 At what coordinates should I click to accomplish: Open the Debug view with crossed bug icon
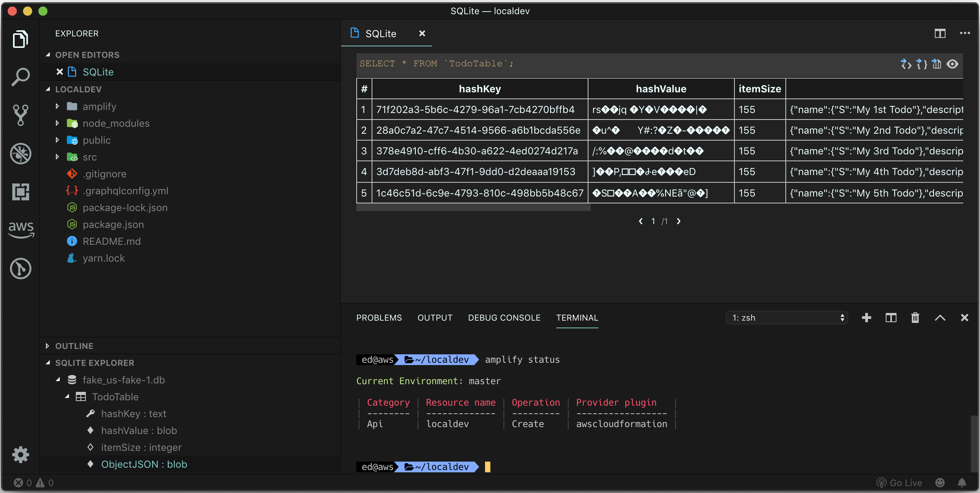coord(20,154)
